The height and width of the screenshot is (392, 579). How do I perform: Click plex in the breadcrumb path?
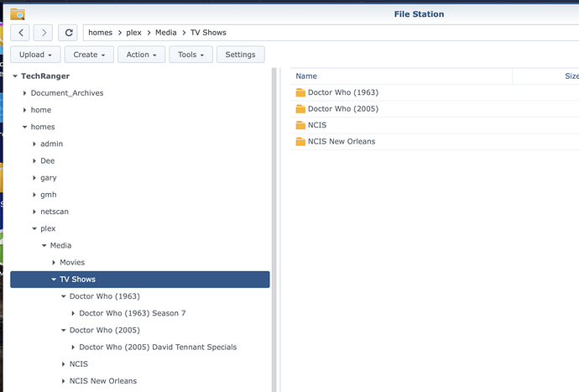133,33
